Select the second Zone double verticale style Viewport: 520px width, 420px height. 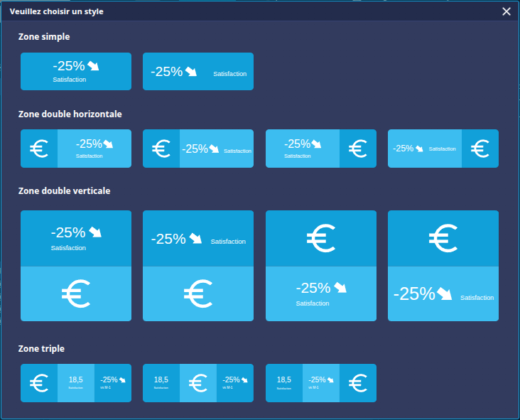198,266
